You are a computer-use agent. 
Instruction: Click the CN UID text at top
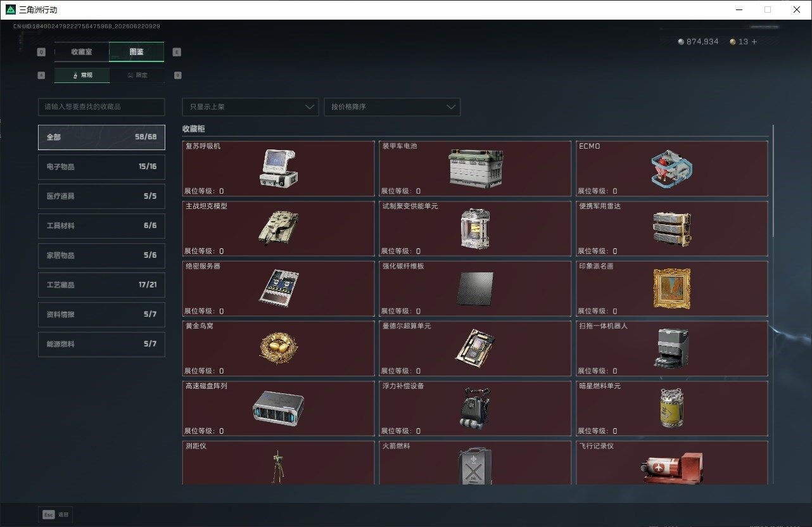tap(87, 27)
